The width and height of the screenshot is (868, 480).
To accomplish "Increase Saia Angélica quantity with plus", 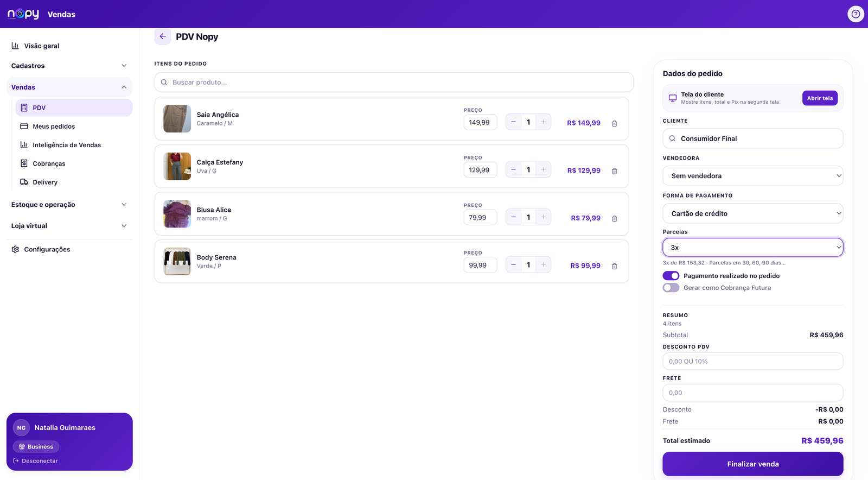I will [x=543, y=122].
